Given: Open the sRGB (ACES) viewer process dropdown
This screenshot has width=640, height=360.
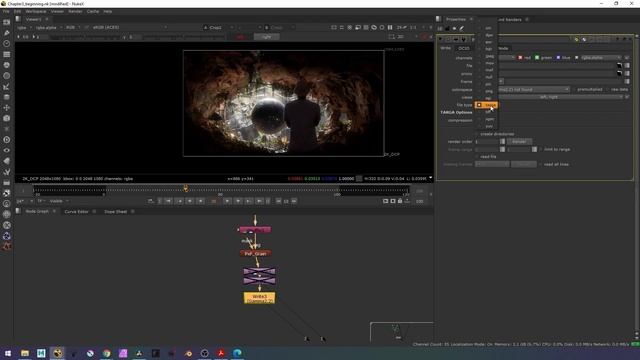Looking at the screenshot, I should click(130, 27).
